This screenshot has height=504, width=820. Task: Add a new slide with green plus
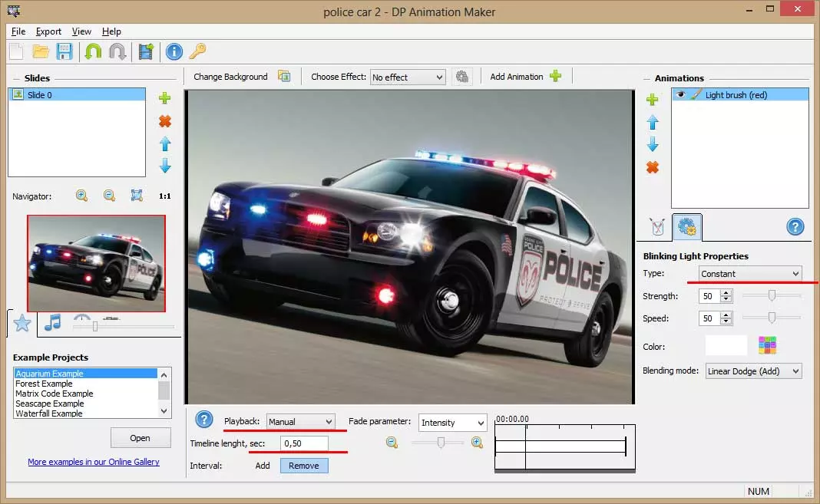click(x=165, y=98)
